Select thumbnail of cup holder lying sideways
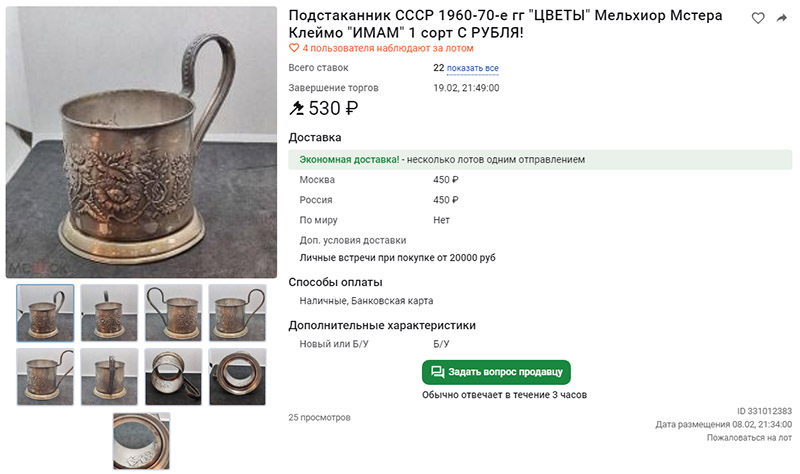 tap(173, 377)
